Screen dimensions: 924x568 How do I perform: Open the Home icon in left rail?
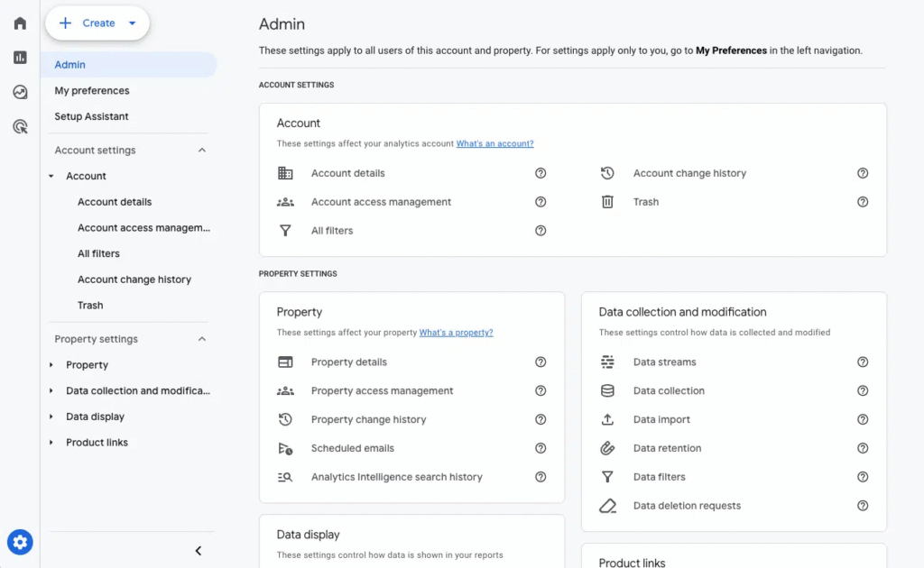point(20,23)
